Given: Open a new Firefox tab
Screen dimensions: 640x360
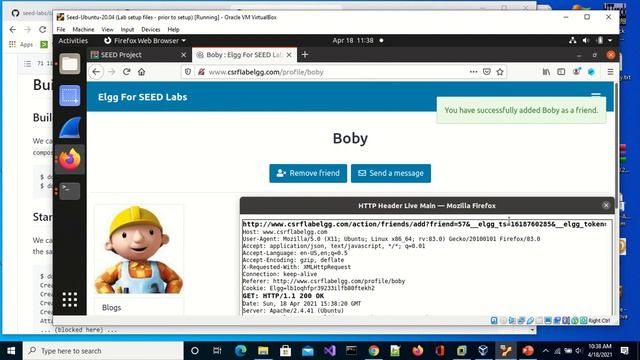Looking at the screenshot, I should click(x=305, y=55).
